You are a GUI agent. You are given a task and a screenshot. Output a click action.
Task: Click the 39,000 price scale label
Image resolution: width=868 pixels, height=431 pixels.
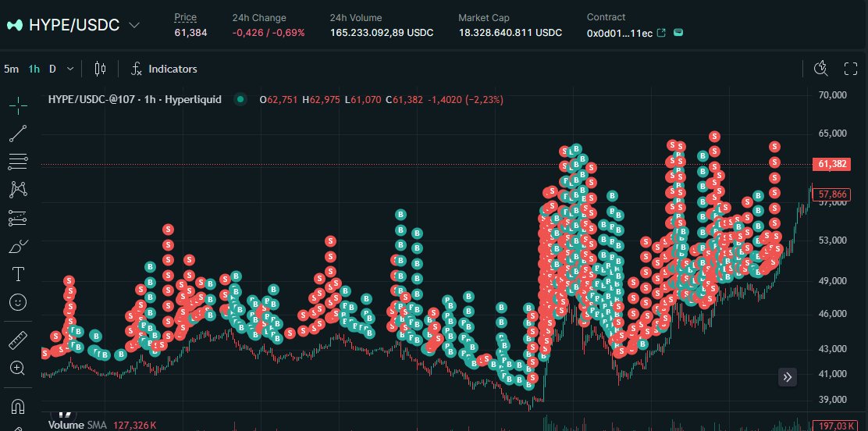[833, 400]
